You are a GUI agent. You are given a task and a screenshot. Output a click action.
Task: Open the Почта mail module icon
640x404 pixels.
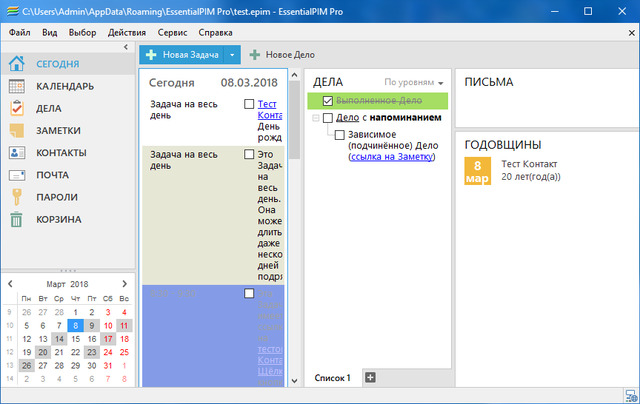click(x=17, y=175)
